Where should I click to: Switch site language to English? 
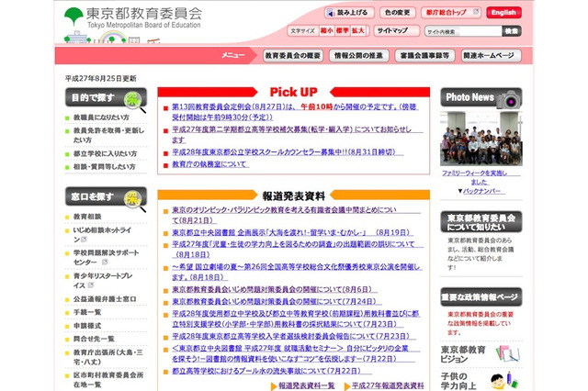(503, 12)
